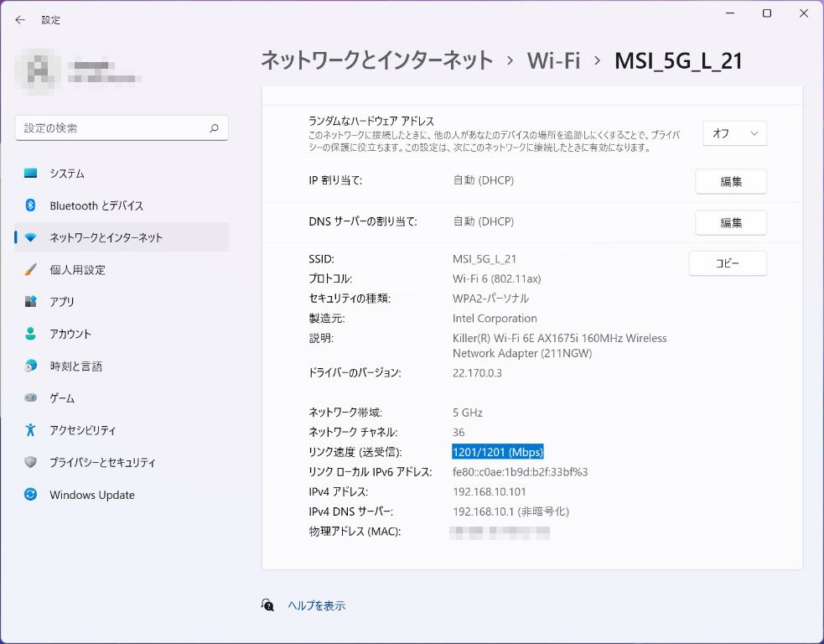824x644 pixels.
Task: Click the Apps icon in sidebar
Action: pyautogui.click(x=31, y=302)
